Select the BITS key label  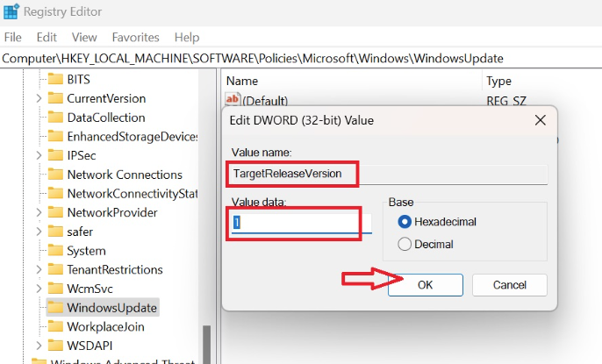(x=79, y=79)
